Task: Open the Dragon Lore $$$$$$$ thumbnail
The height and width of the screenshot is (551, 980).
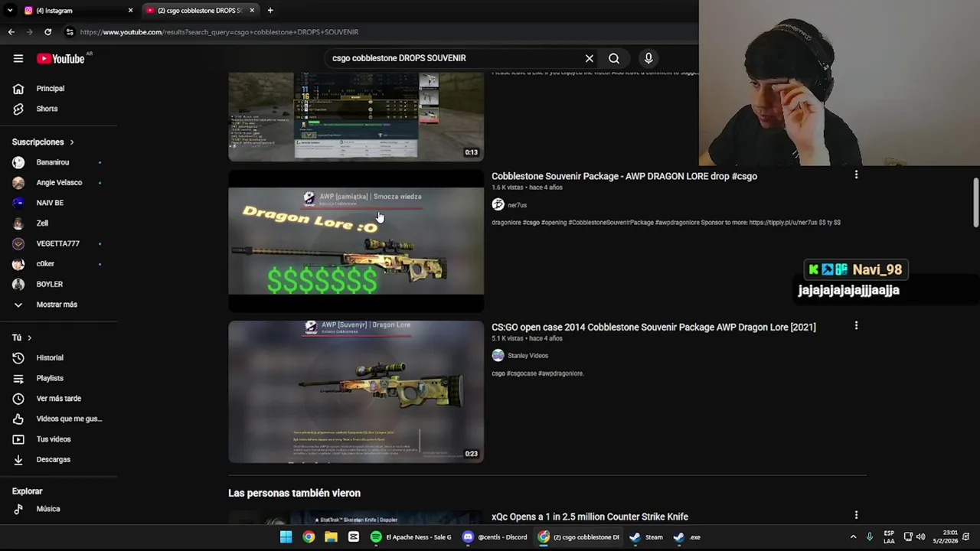Action: coord(356,241)
